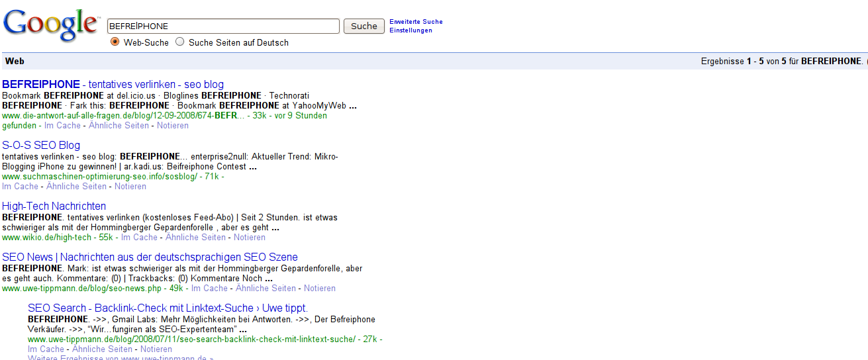
Task: Click Notieren under S-O-S SEO Blog
Action: 130,187
